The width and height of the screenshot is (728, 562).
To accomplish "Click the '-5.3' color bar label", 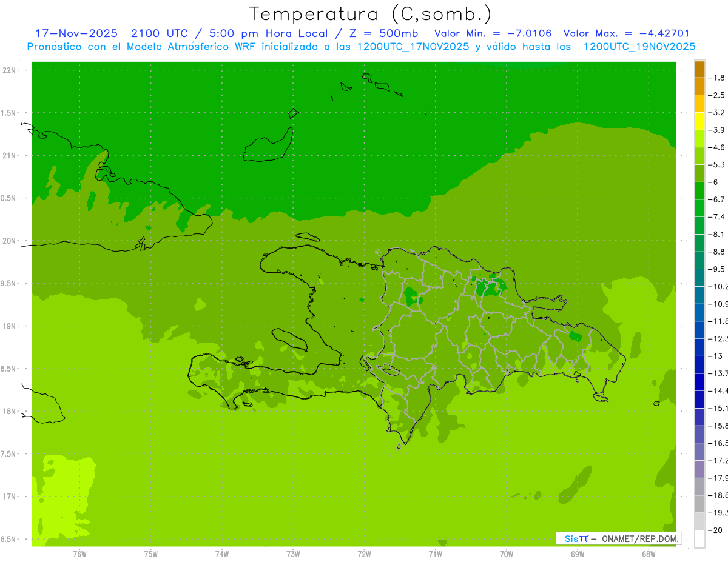I will 716,165.
